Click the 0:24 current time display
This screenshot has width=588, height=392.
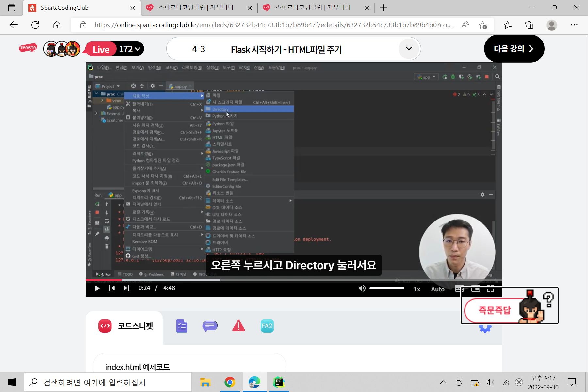[x=144, y=288]
